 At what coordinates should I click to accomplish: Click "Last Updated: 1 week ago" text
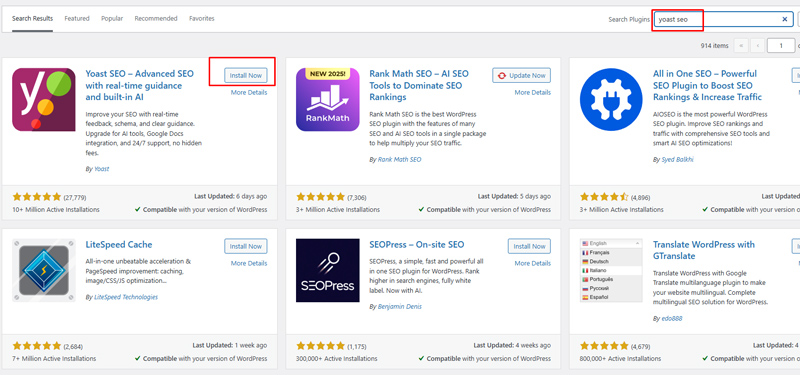(x=230, y=345)
